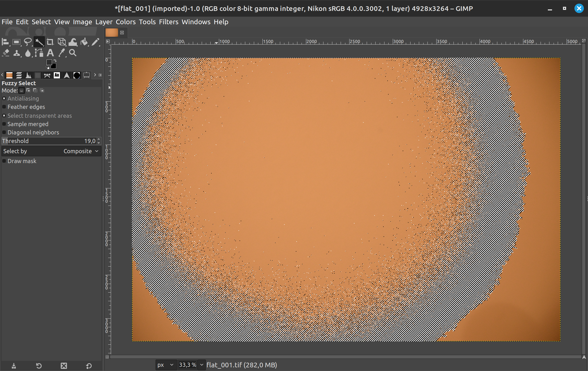This screenshot has width=588, height=371.
Task: Close the flat_001 image tab
Action: 122,33
